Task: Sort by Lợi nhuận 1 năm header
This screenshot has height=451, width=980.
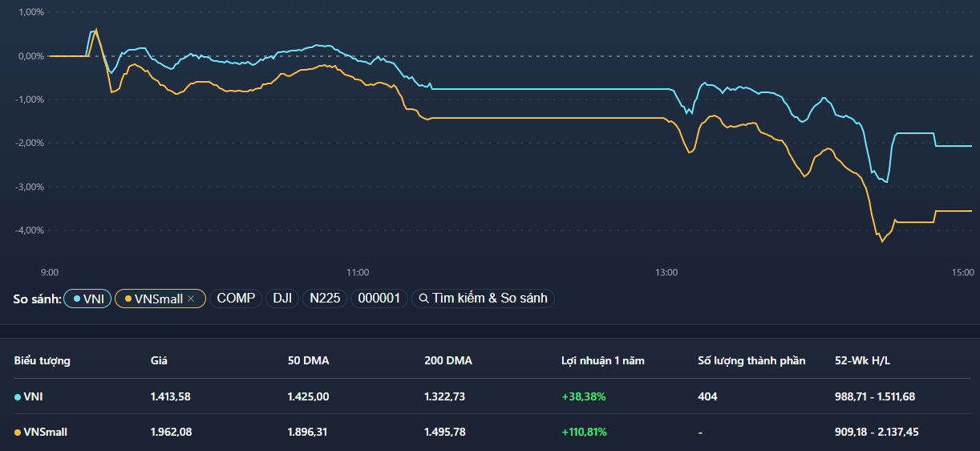Action: [602, 360]
